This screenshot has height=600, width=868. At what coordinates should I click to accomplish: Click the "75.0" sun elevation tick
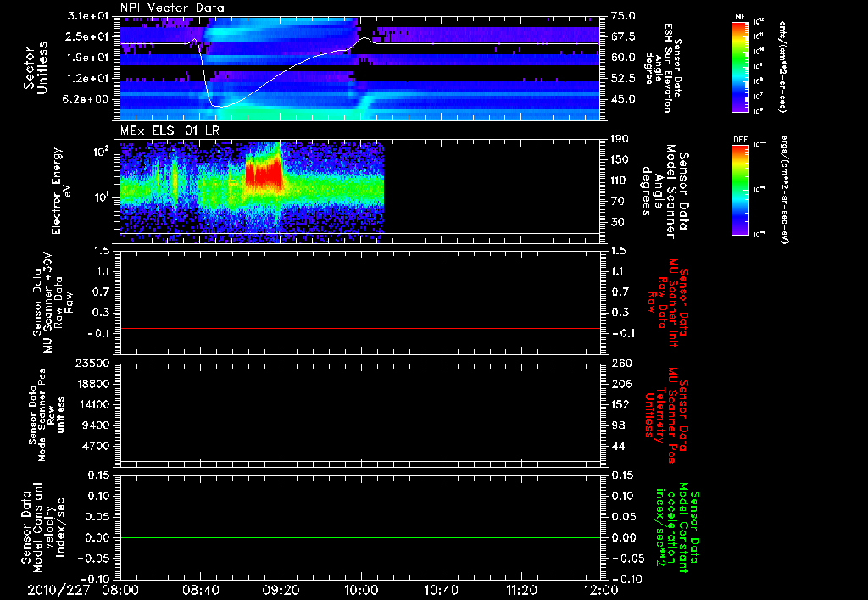coord(623,16)
